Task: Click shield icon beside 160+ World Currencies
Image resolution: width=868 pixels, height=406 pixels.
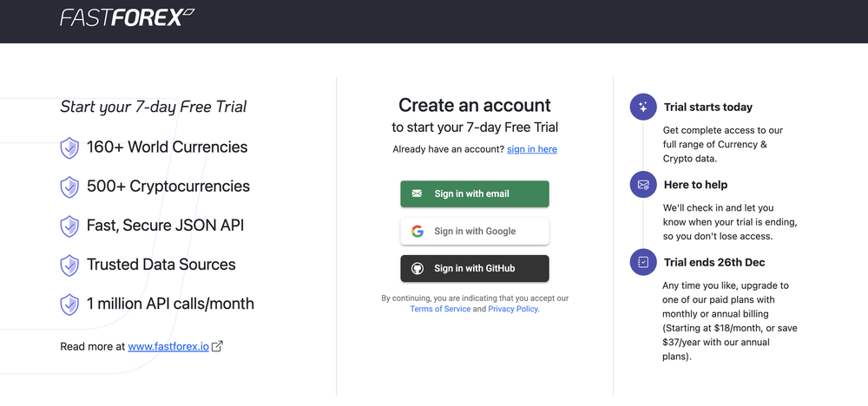Action: point(69,147)
